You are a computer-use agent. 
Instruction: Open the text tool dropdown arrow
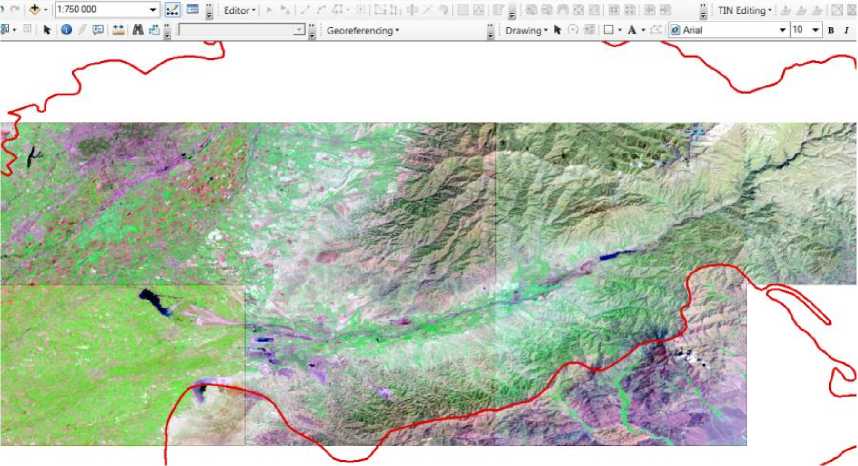[643, 31]
